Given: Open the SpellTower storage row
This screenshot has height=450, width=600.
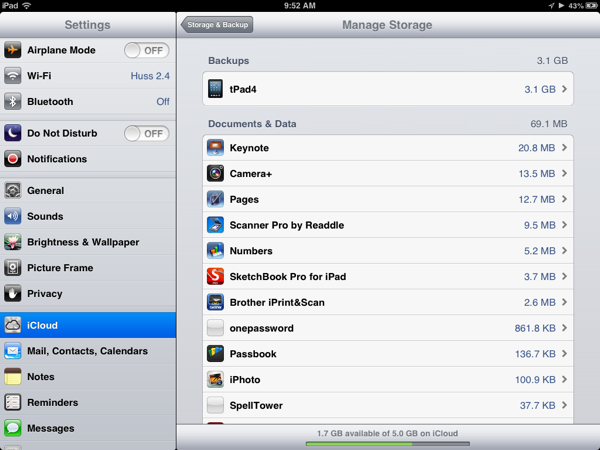Looking at the screenshot, I should [x=388, y=405].
